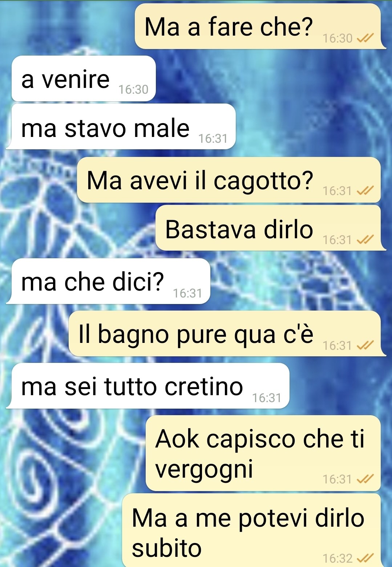Screen dimensions: 392x567
Task: Tap the double checkmark beside 'Ma avevi il cagotto?'
Action: [x=365, y=191]
